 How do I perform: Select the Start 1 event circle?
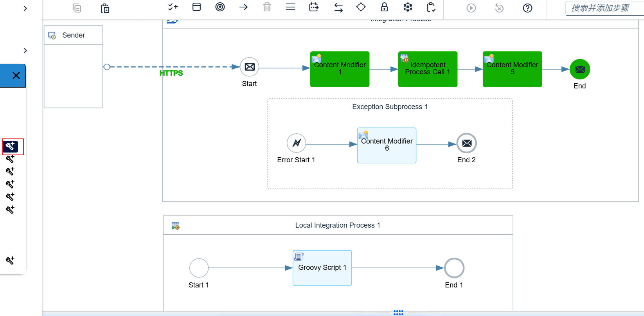pos(199,268)
